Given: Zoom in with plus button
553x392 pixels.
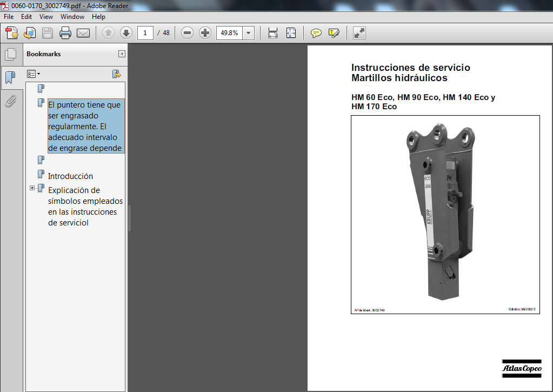Looking at the screenshot, I should tap(205, 33).
